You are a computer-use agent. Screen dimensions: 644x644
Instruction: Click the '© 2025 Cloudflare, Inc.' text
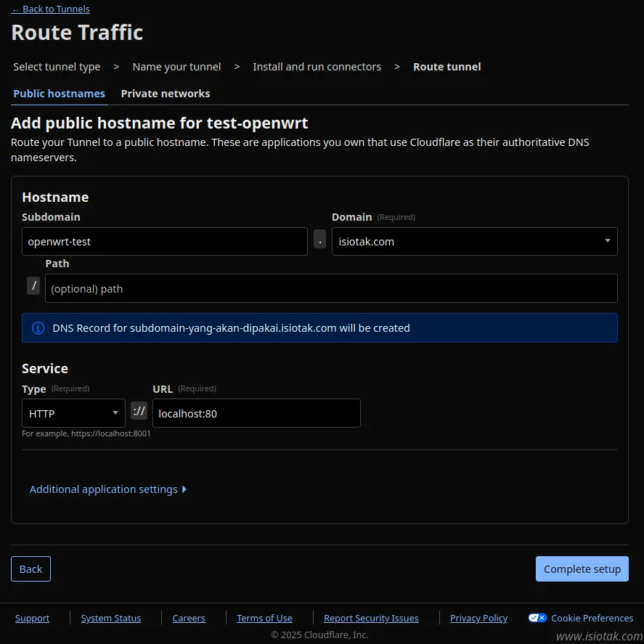click(x=319, y=635)
